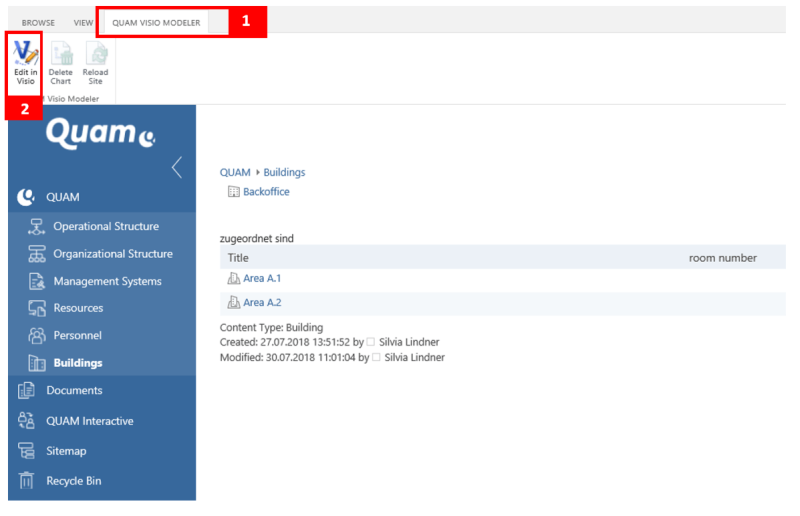Open the BROWSE ribbon tab
Viewport: 800px width, 516px height.
(x=38, y=22)
